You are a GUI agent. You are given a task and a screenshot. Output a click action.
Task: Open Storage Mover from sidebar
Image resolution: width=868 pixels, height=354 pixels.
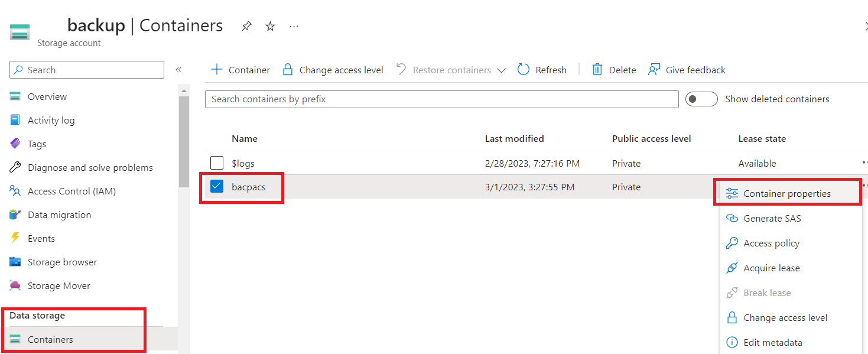coord(57,285)
